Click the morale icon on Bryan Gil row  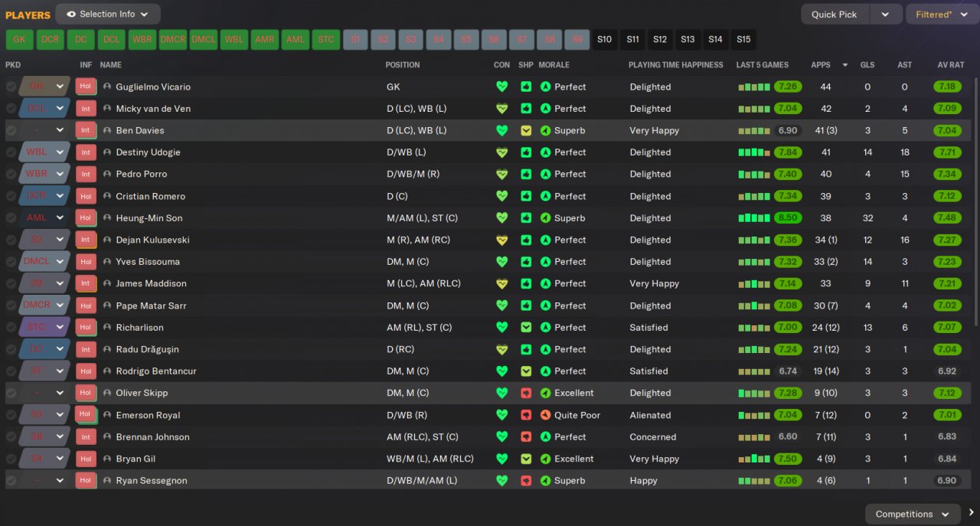point(546,459)
